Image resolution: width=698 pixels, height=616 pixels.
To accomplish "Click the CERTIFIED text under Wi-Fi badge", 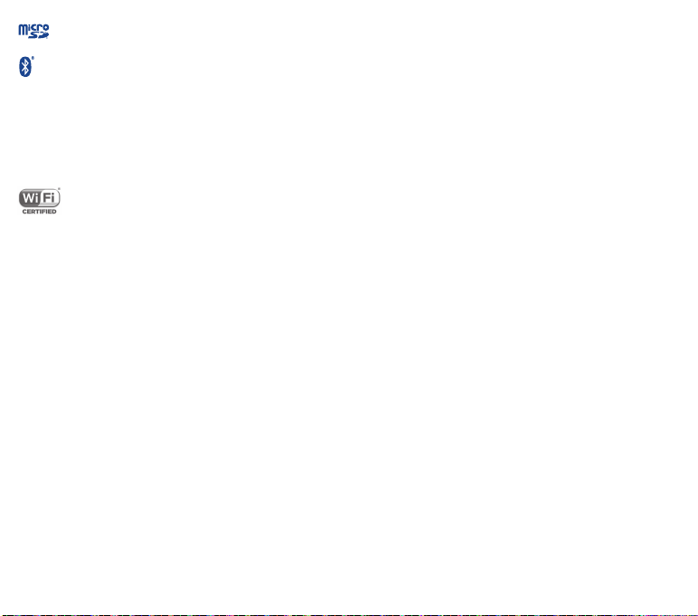I will (x=39, y=212).
